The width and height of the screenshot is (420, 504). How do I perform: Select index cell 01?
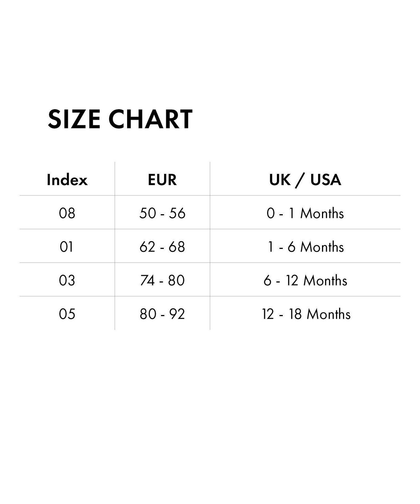click(66, 247)
